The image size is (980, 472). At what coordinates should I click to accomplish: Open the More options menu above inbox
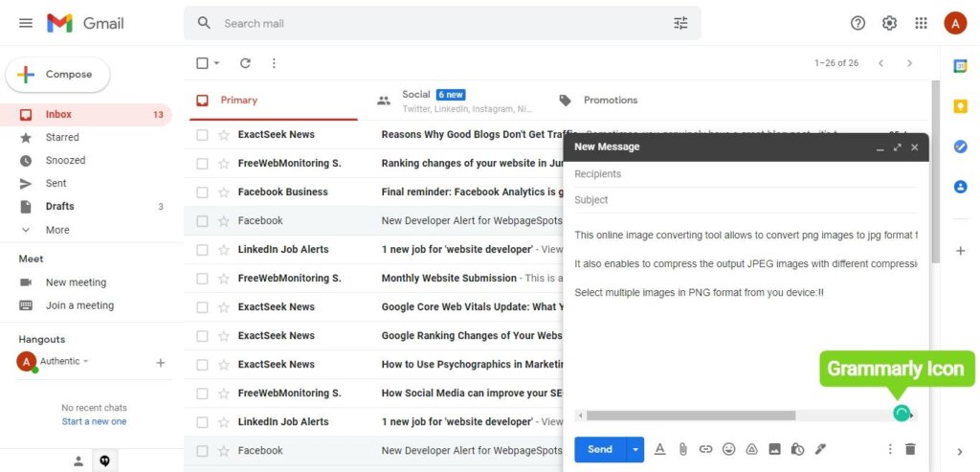pos(274,63)
